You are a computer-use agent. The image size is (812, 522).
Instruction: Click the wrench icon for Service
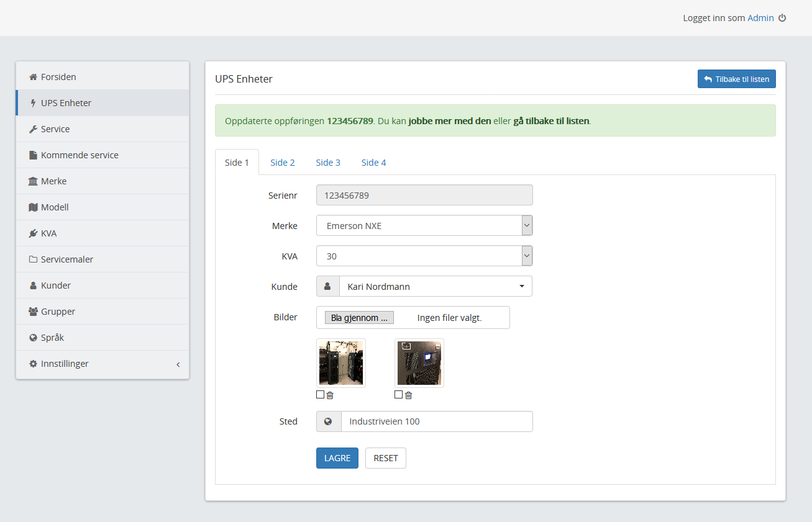click(x=34, y=129)
